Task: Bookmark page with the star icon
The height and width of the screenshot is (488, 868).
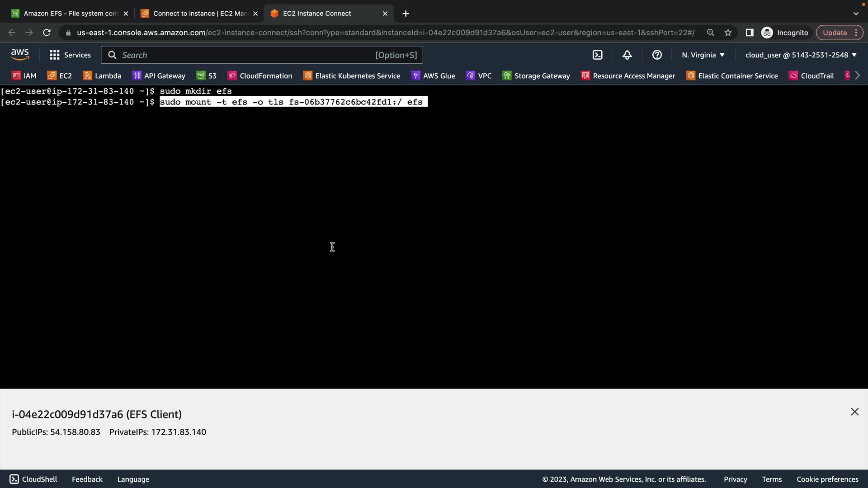Action: point(728,33)
